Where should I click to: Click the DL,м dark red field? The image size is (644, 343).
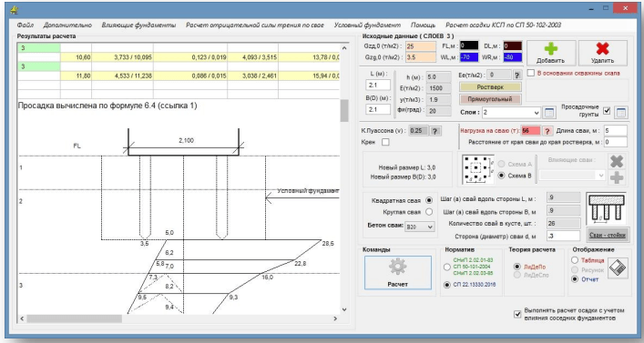click(513, 46)
